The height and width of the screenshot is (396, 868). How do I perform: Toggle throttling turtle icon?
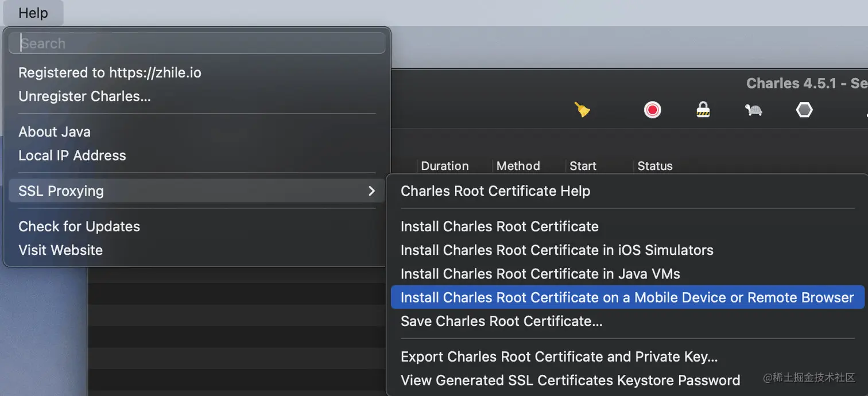pyautogui.click(x=753, y=109)
